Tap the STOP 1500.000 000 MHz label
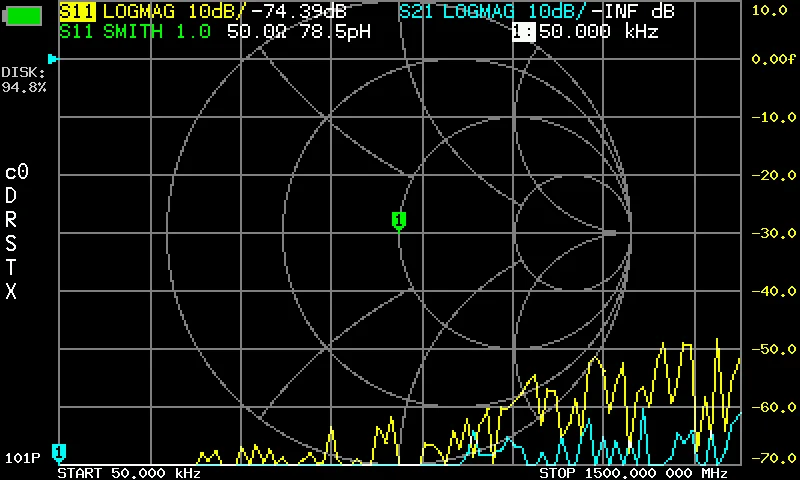 634,473
